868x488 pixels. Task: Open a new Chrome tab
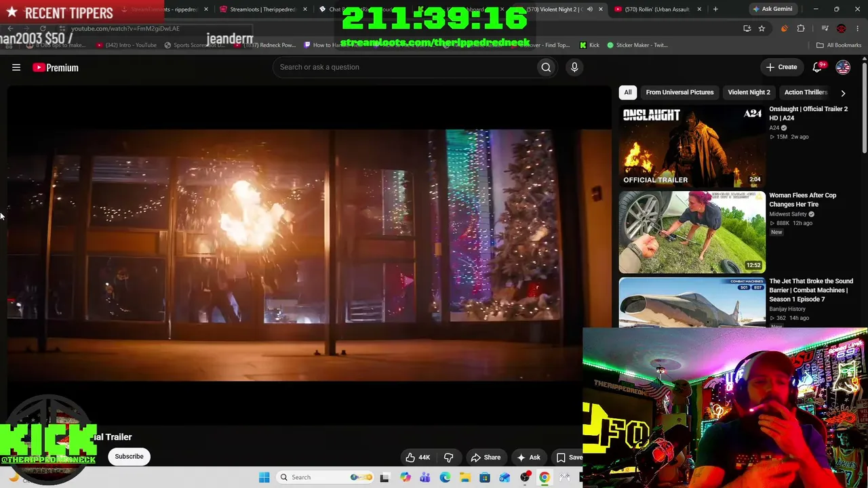click(715, 9)
